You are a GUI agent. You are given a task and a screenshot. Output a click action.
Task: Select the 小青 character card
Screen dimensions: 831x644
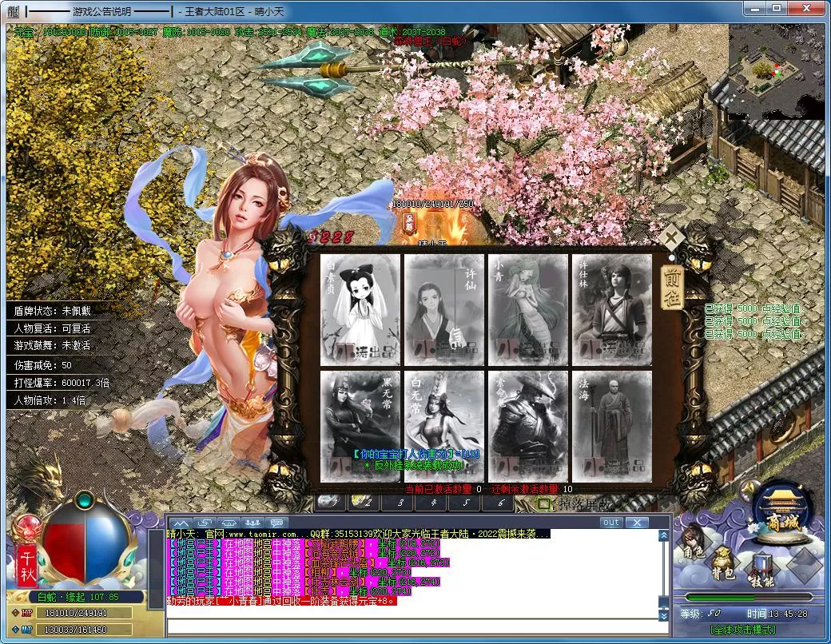click(528, 309)
